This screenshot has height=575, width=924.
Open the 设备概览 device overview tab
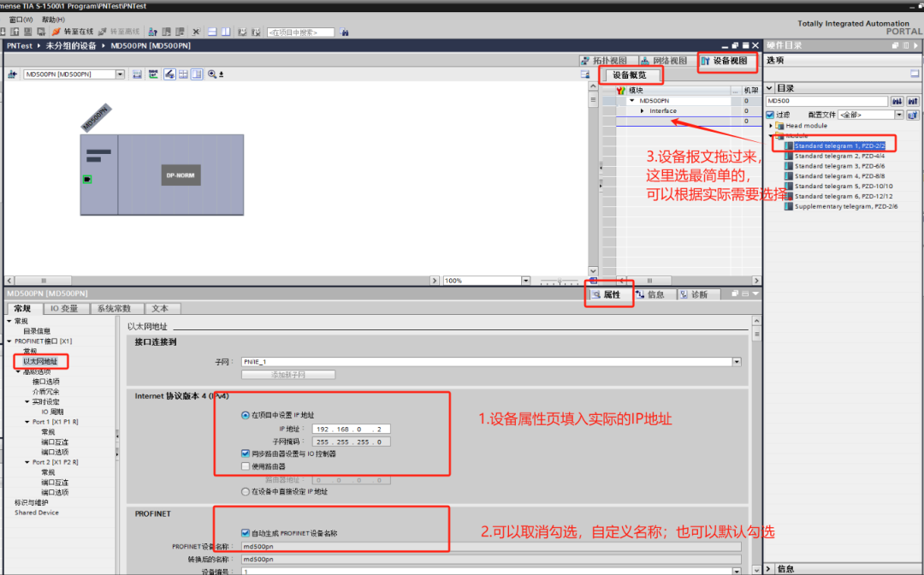pos(630,74)
